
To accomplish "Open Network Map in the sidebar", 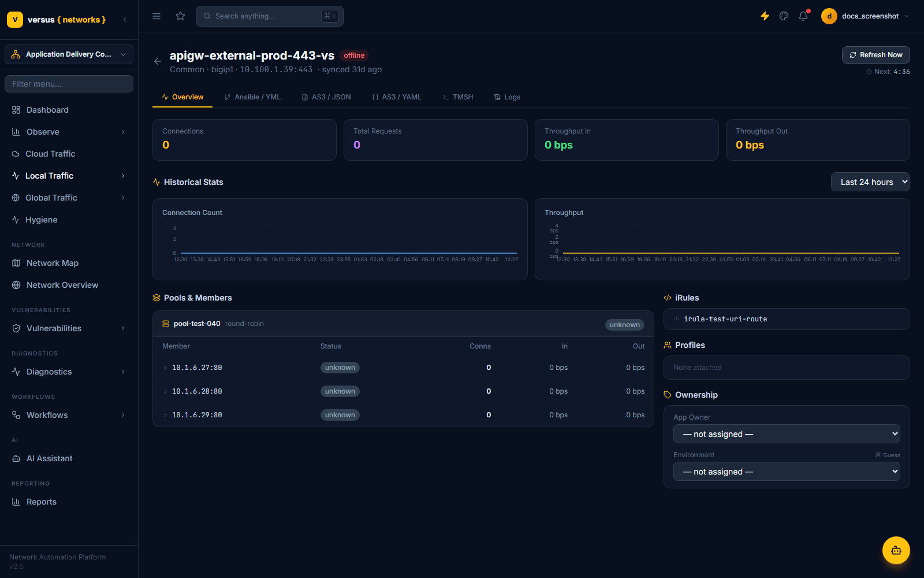I will coord(69,263).
